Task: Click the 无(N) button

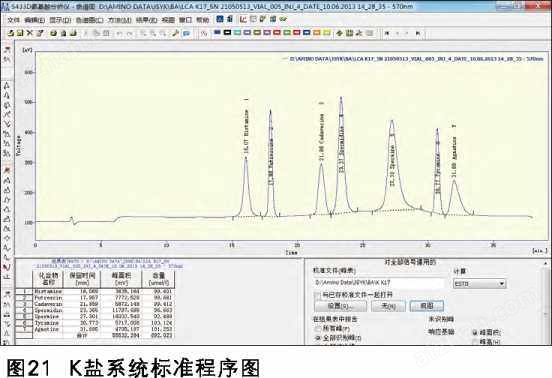Action: (x=388, y=306)
